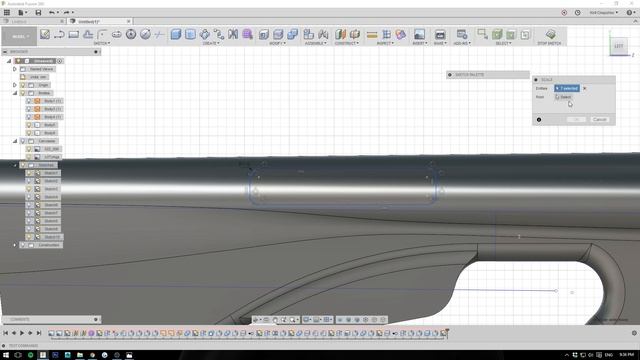Toggle visibility bulb of Sketches folder
This screenshot has height=360, width=640.
pyautogui.click(x=23, y=165)
